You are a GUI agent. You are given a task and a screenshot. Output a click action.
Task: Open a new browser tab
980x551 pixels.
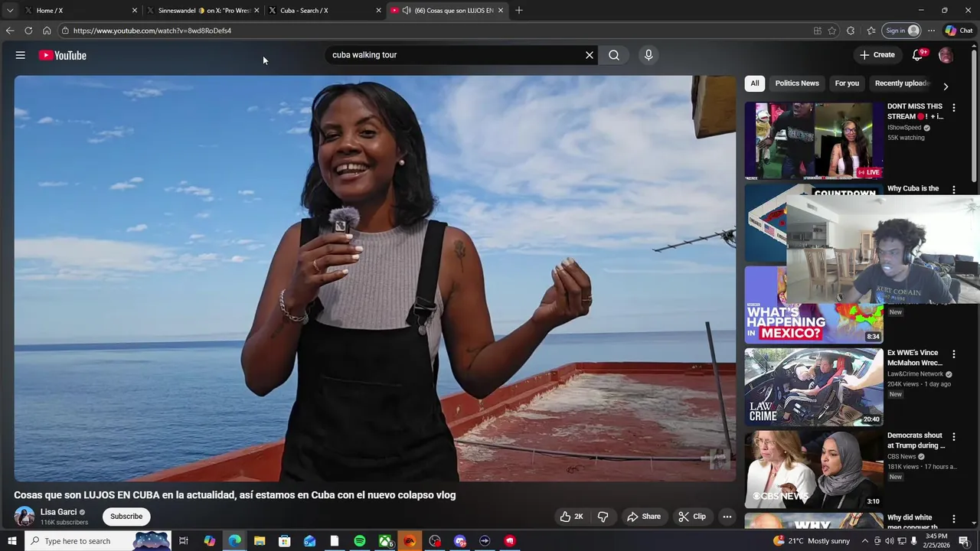pos(519,10)
